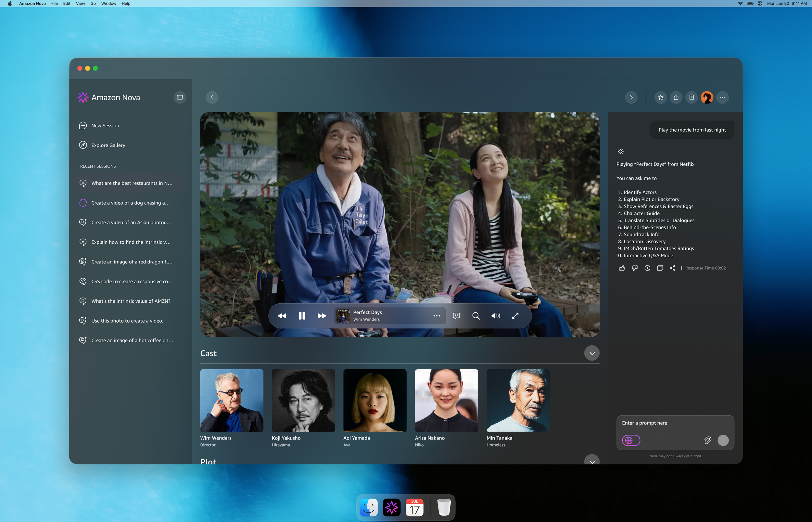This screenshot has height=522, width=812.
Task: Pause the movie playback
Action: pyautogui.click(x=302, y=316)
